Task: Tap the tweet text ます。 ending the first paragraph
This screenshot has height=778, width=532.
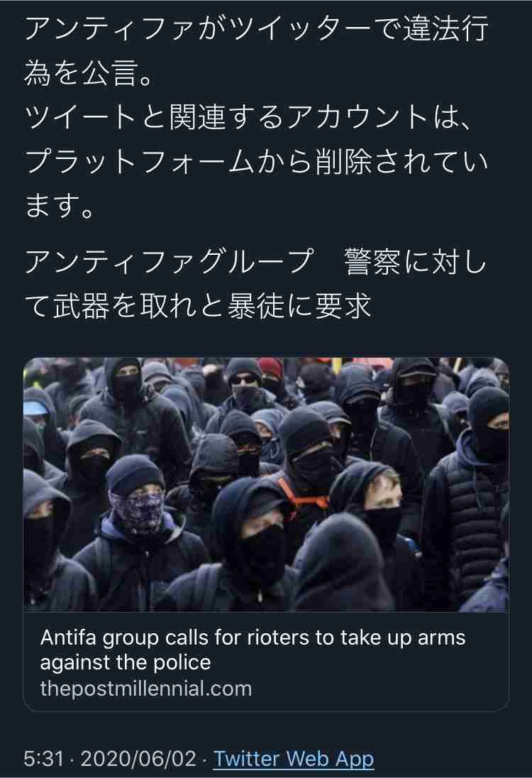Action: click(60, 207)
